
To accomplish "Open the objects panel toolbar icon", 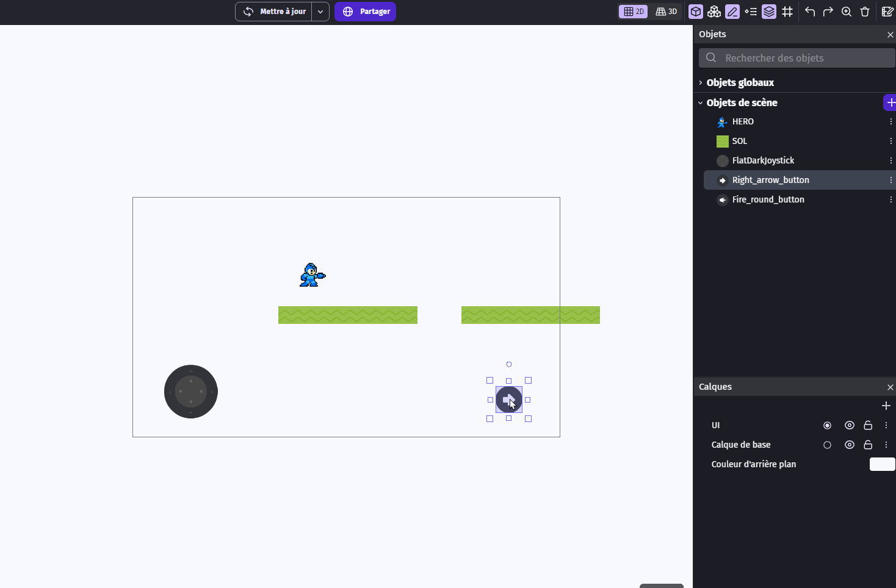I will (x=696, y=12).
